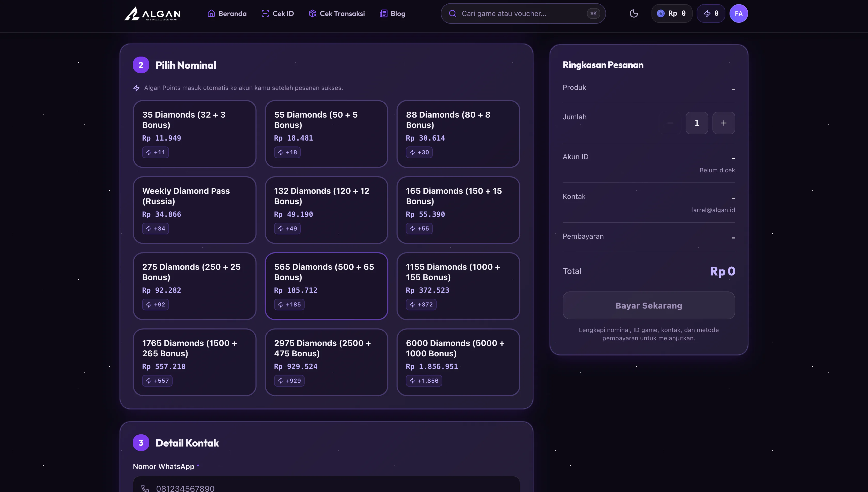Viewport: 868px width, 492px height.
Task: Focus the game or voucher search field
Action: tap(523, 13)
